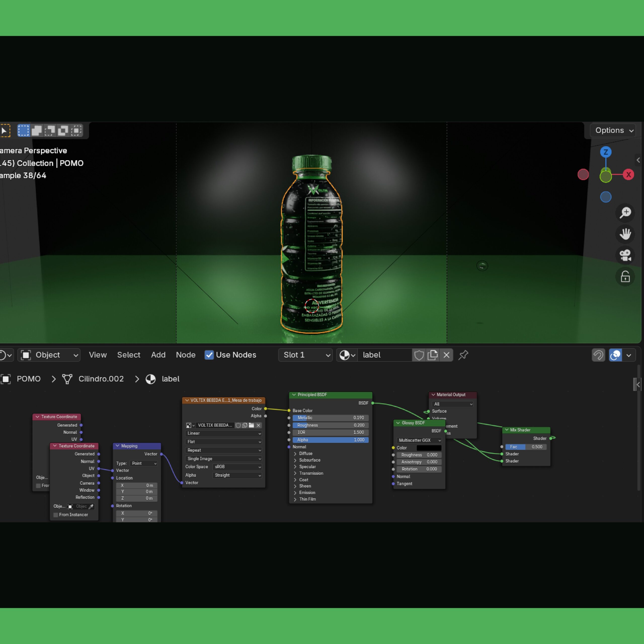The width and height of the screenshot is (644, 644).
Task: Click the black Color swatch in Glossy BSDF
Action: 429,448
